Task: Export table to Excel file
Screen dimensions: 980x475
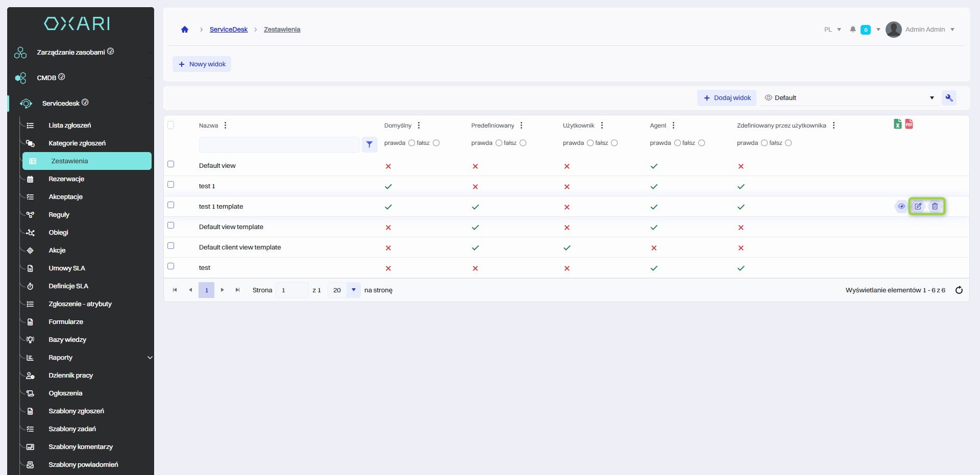Action: click(897, 124)
